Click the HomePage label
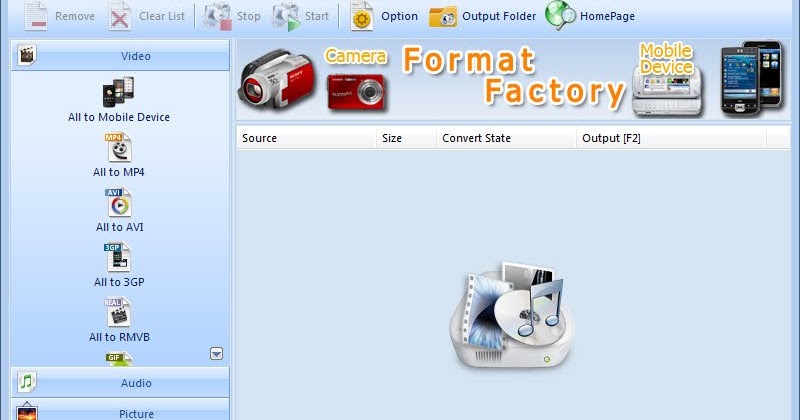The width and height of the screenshot is (800, 420). click(608, 16)
